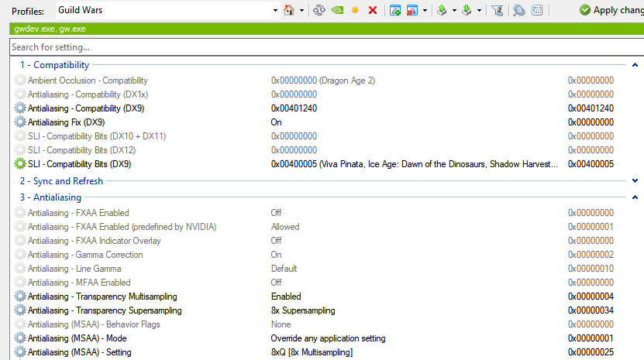Click the refresh profiles icon

[x=319, y=10]
